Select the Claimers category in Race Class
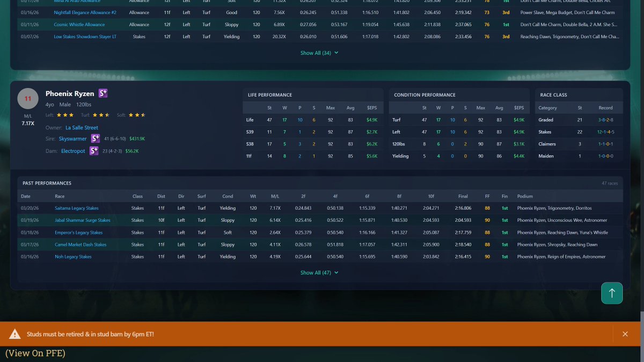 click(x=547, y=144)
